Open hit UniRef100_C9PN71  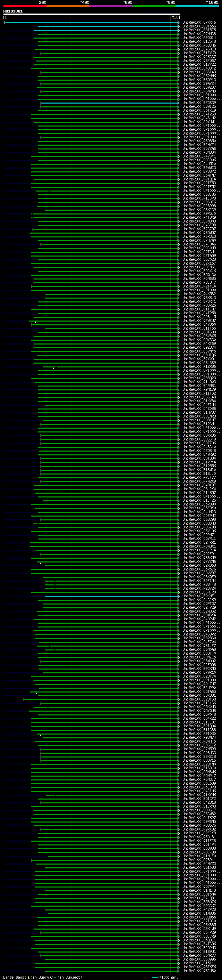[199, 535]
